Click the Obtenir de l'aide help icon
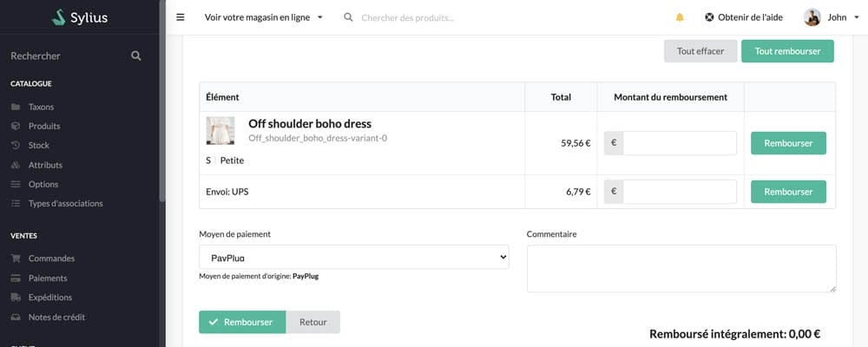The width and height of the screenshot is (868, 347). point(709,17)
